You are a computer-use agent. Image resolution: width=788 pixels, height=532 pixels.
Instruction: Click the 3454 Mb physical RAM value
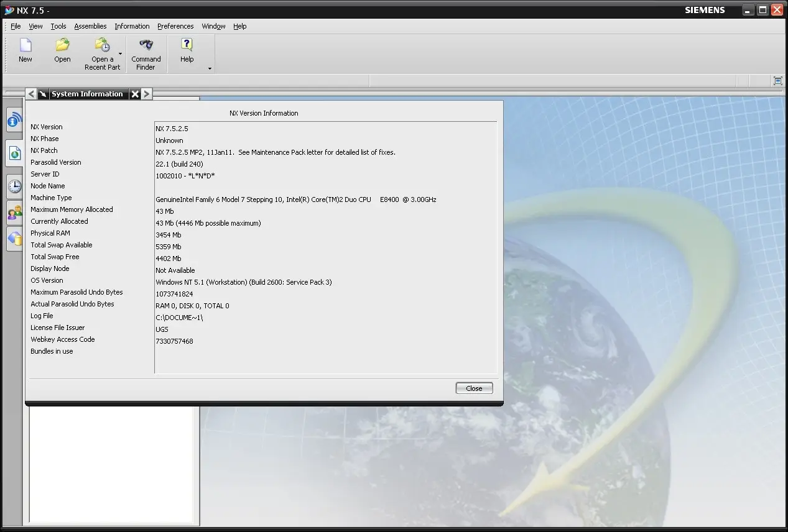coord(169,235)
